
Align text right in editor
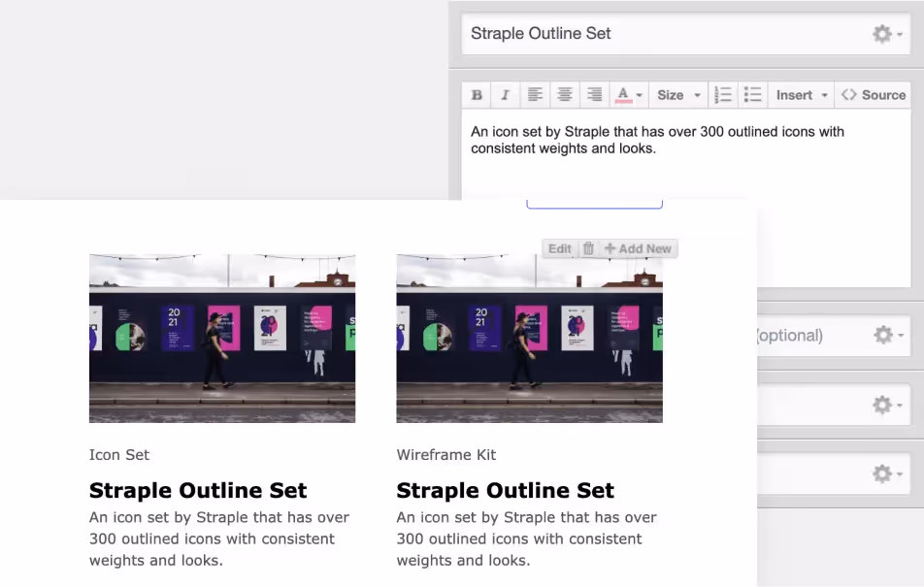coord(595,95)
